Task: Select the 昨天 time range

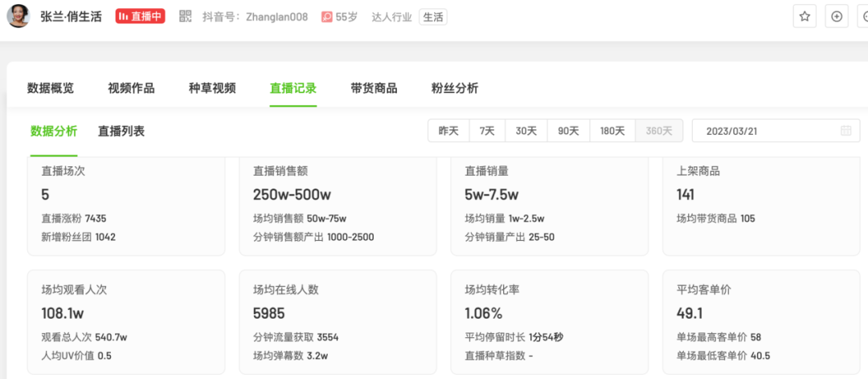Action: 448,131
